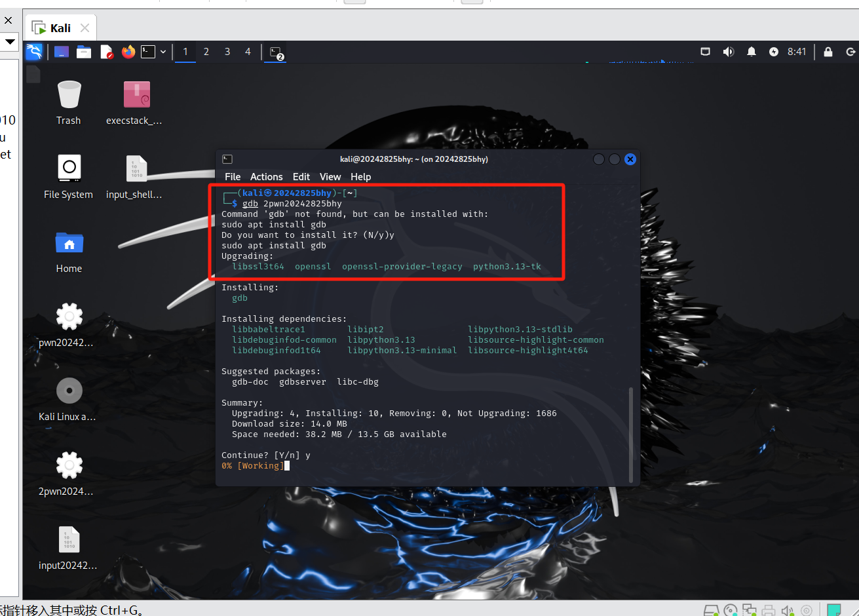The width and height of the screenshot is (859, 616).
Task: Open the power manager tray icon
Action: tap(774, 52)
